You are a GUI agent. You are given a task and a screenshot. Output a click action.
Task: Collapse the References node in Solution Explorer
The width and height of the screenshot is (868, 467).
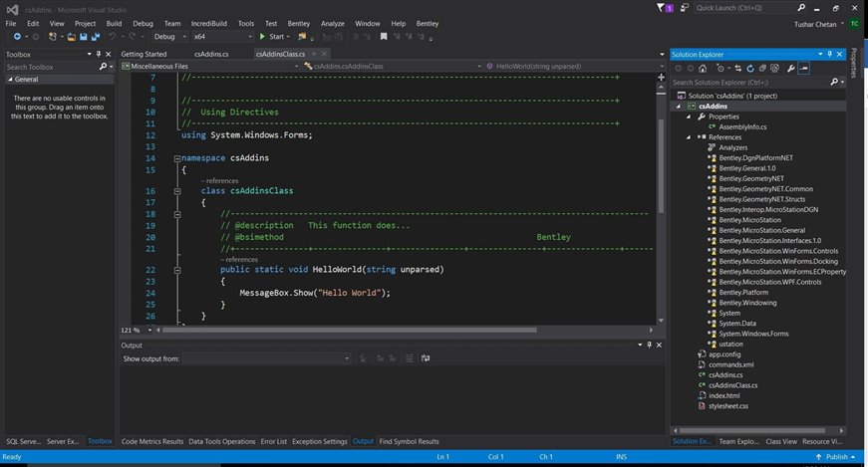[x=689, y=137]
